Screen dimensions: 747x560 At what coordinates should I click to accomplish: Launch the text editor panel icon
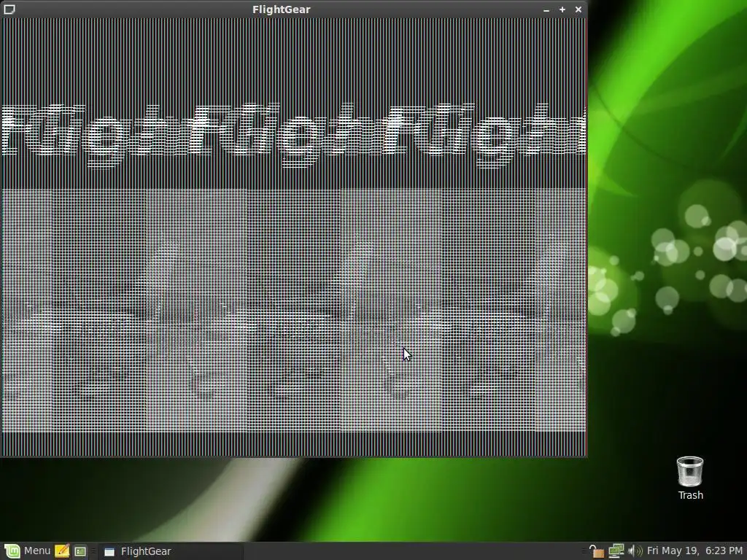(x=62, y=551)
